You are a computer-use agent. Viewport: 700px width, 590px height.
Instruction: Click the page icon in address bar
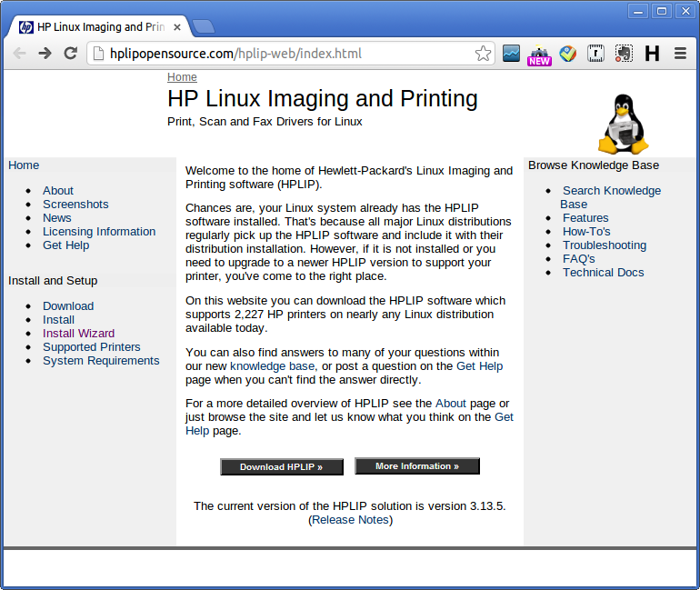coord(98,54)
